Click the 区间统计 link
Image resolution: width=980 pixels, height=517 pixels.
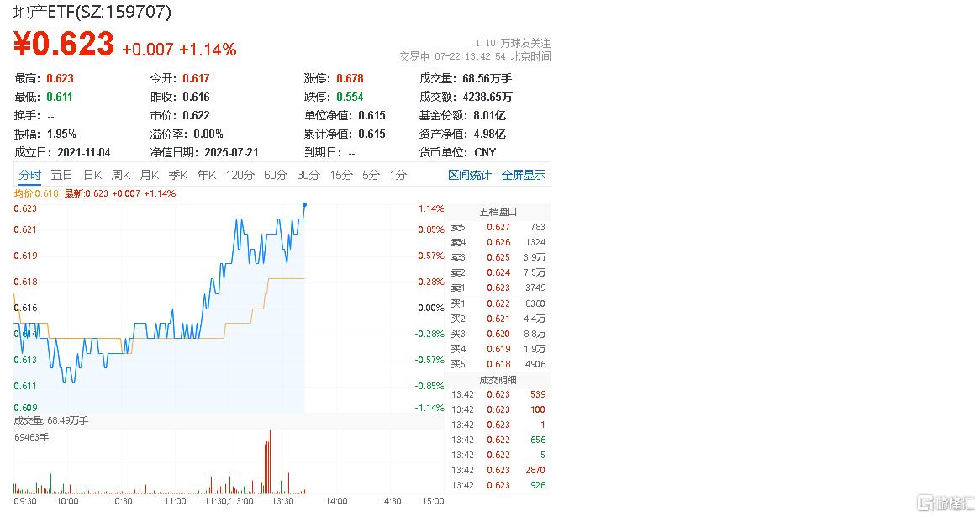tap(469, 175)
